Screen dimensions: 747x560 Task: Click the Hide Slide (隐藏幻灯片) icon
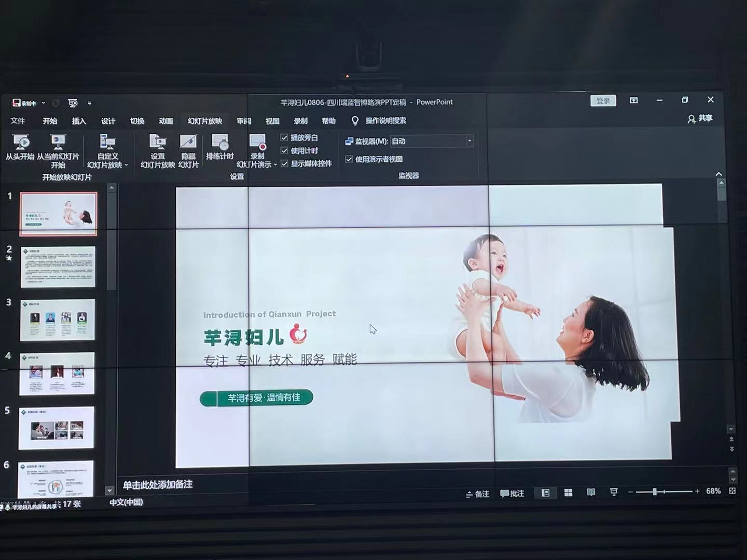pos(188,143)
